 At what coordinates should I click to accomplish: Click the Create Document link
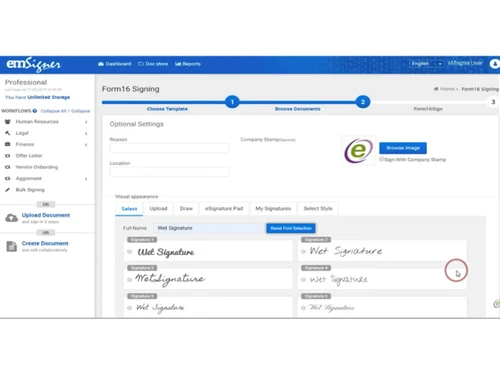pyautogui.click(x=45, y=243)
